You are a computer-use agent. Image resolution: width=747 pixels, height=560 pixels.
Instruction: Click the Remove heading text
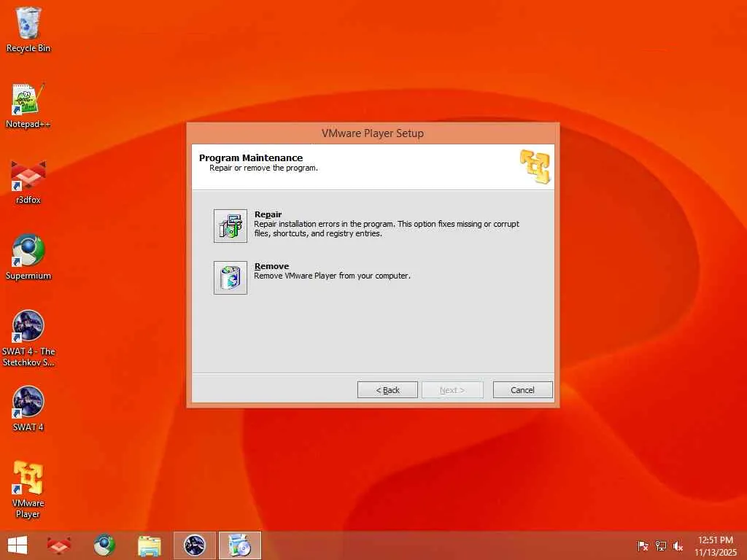271,266
